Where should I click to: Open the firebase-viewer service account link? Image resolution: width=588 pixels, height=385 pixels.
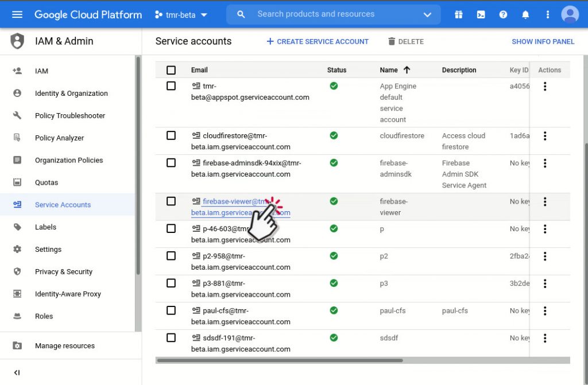241,207
